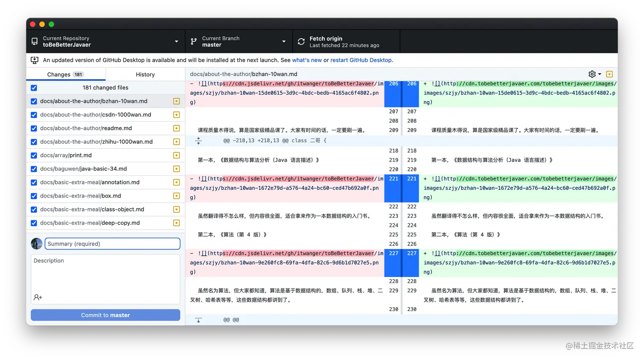Image resolution: width=644 pixels, height=360 pixels.
Task: Uncheck class-object.md file checkbox
Action: [34, 209]
